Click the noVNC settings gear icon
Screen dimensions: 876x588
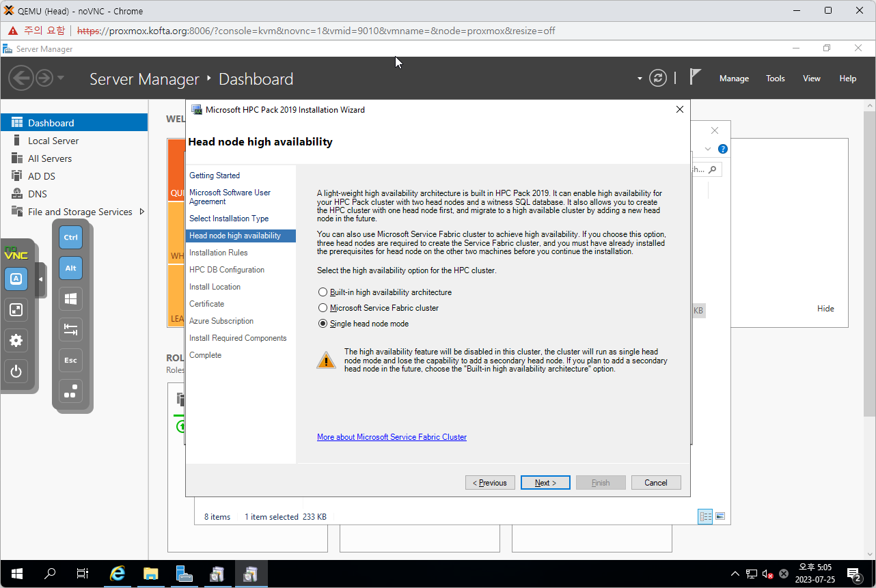(16, 341)
